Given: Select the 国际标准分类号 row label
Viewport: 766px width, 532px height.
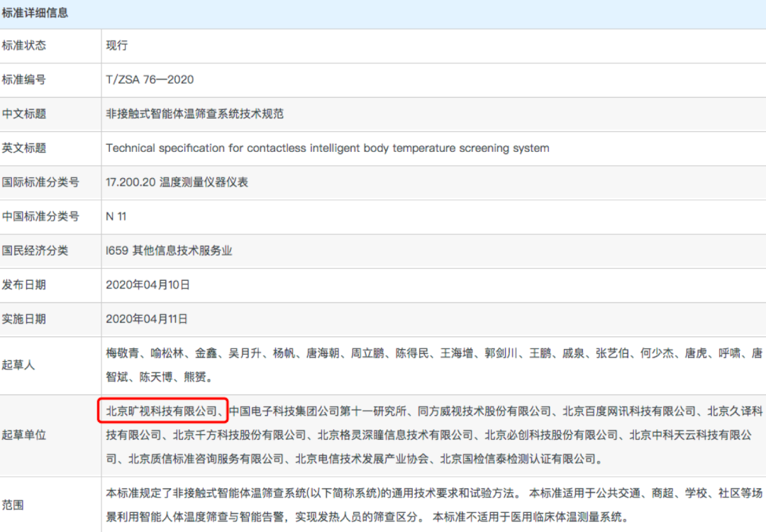Looking at the screenshot, I should (40, 182).
